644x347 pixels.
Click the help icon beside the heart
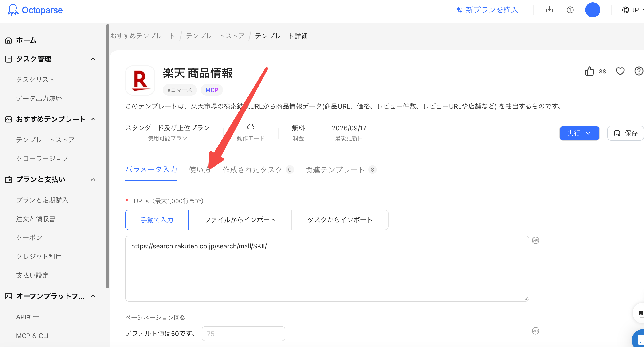[639, 71]
